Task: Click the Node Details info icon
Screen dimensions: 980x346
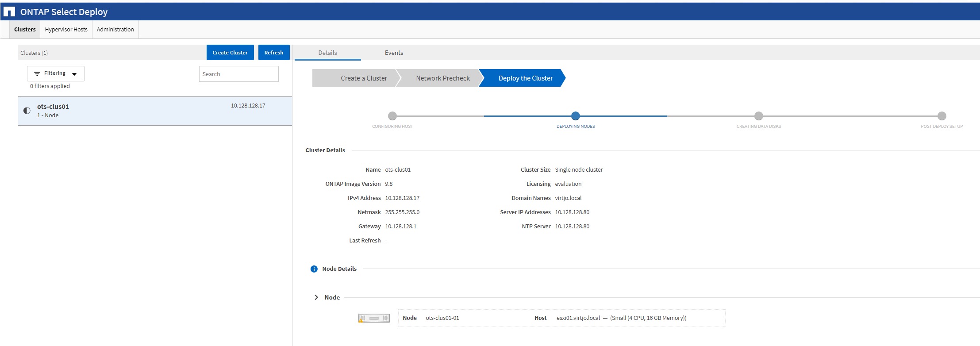Action: point(314,269)
